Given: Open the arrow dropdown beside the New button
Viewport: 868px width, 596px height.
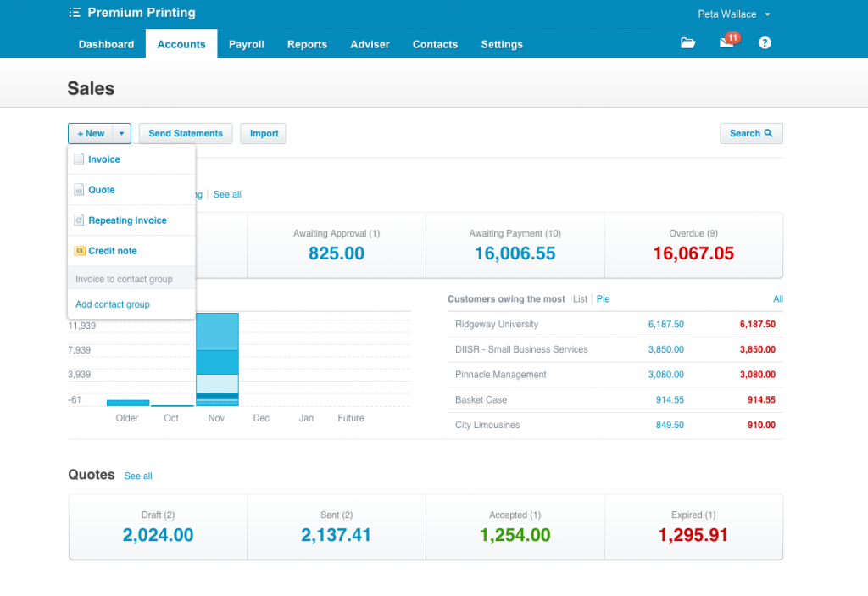Looking at the screenshot, I should click(x=121, y=133).
